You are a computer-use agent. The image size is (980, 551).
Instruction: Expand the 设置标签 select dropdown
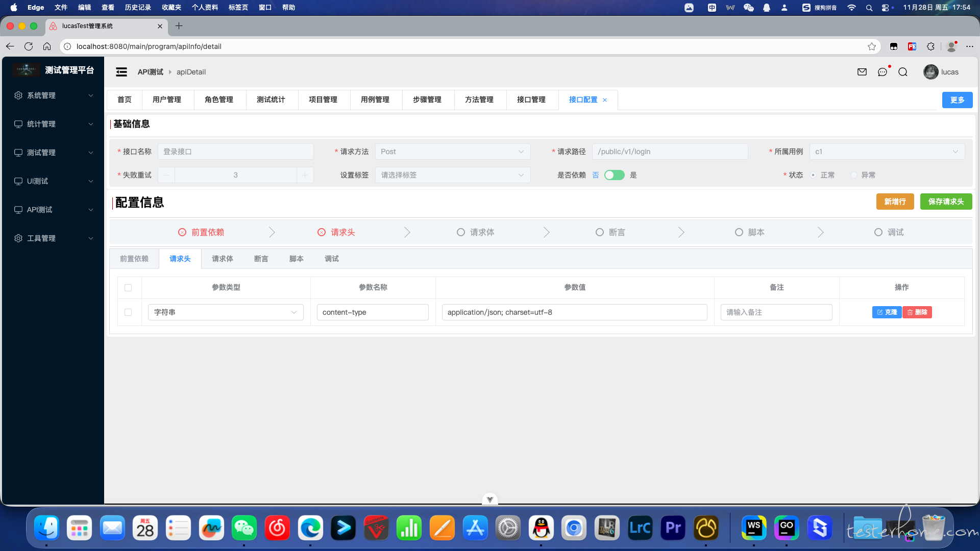pyautogui.click(x=452, y=175)
